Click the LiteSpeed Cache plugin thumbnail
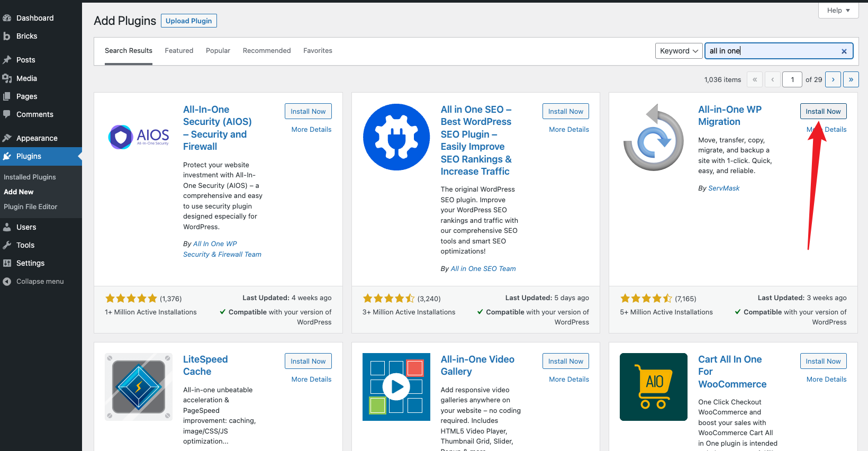The width and height of the screenshot is (868, 451). coord(139,387)
